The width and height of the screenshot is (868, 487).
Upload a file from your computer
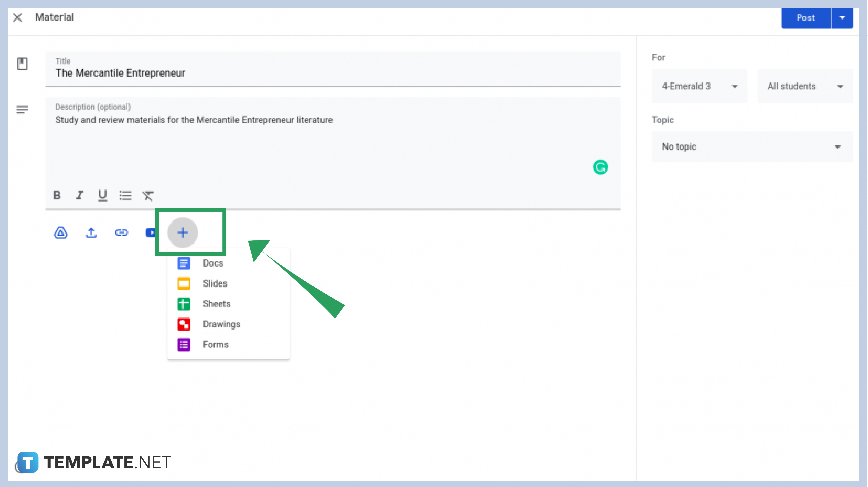pyautogui.click(x=91, y=233)
